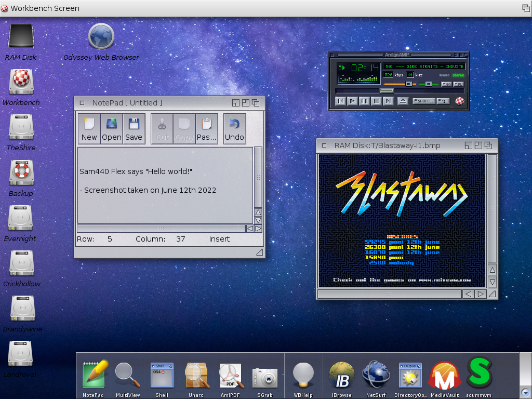Launch MultiView from the dock
Image resolution: width=532 pixels, height=399 pixels.
coord(128,375)
